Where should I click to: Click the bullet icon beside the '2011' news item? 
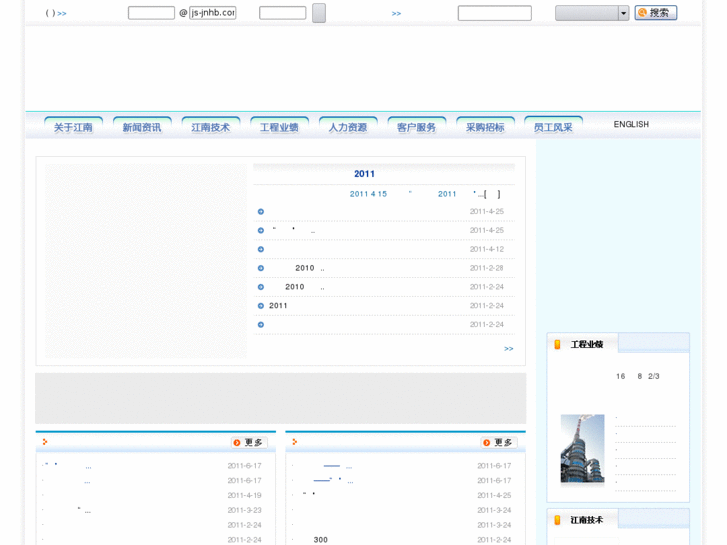[x=261, y=306]
